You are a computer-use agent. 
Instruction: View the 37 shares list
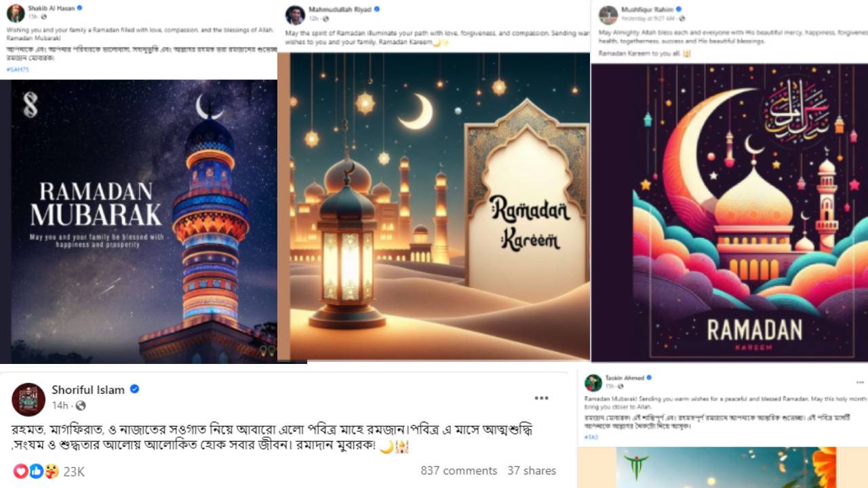click(532, 470)
